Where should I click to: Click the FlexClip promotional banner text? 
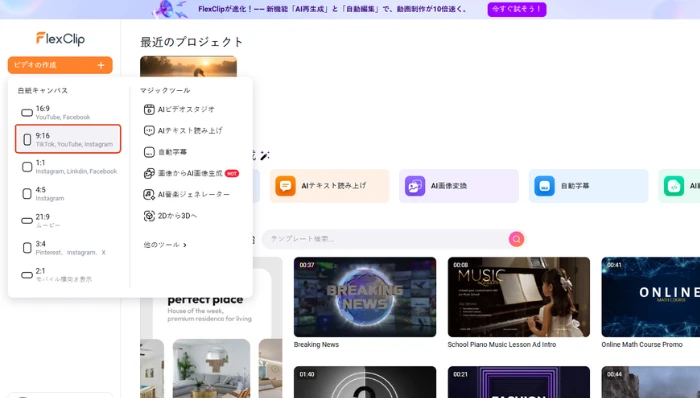tap(333, 9)
